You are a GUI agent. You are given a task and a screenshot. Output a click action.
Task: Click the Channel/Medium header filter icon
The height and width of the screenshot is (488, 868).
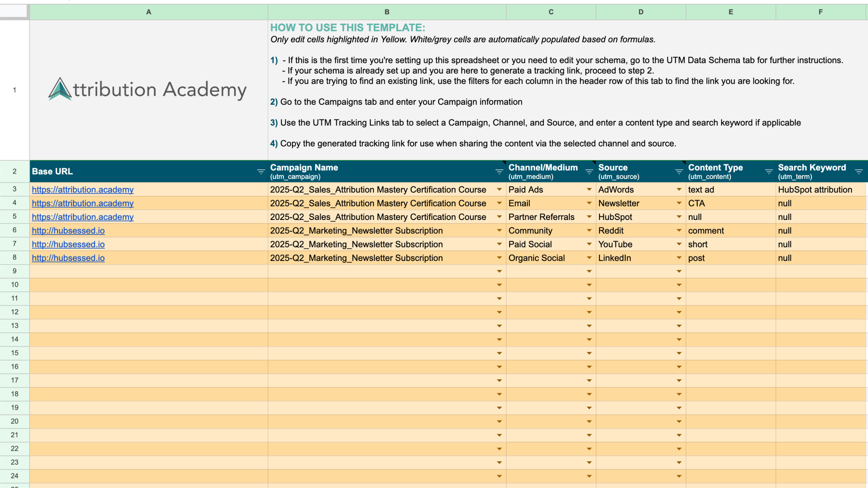click(x=589, y=172)
